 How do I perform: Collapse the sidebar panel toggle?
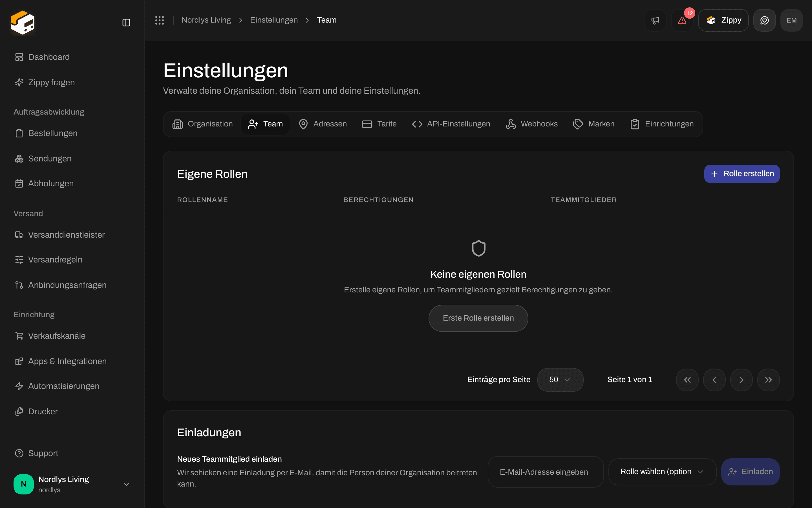point(126,23)
